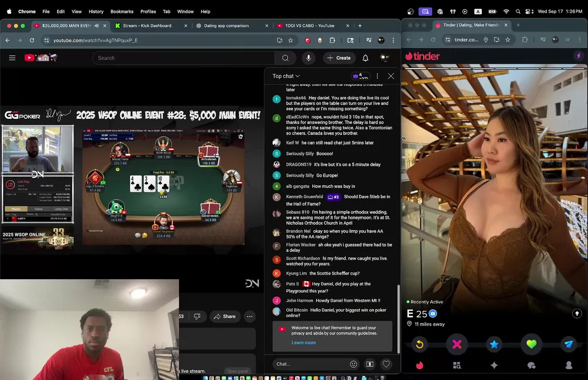The width and height of the screenshot is (588, 380).
Task: Open the live chat emoji picker
Action: click(353, 364)
